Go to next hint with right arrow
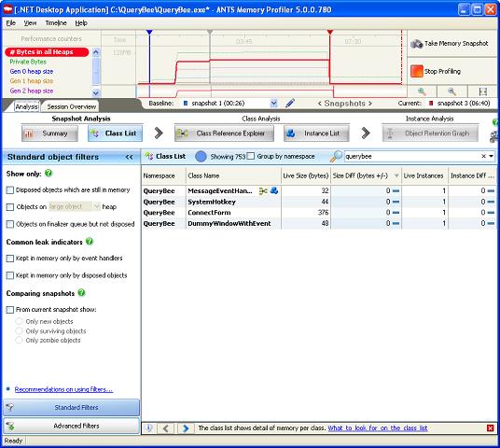500x448 pixels. click(x=186, y=427)
